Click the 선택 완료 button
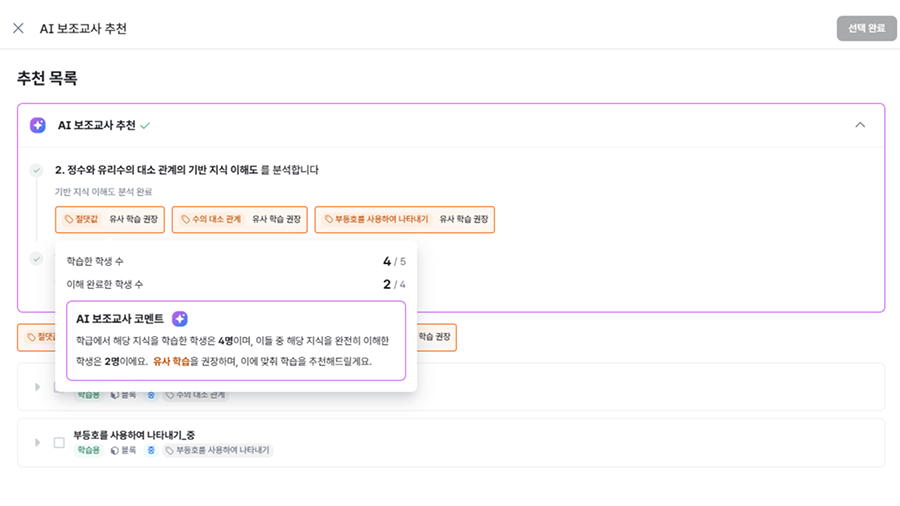 point(866,28)
